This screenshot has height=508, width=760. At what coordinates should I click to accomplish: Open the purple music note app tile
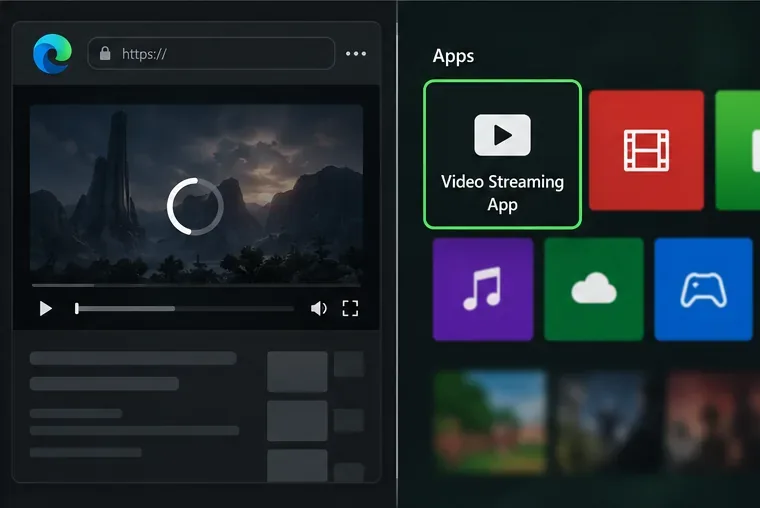(483, 289)
